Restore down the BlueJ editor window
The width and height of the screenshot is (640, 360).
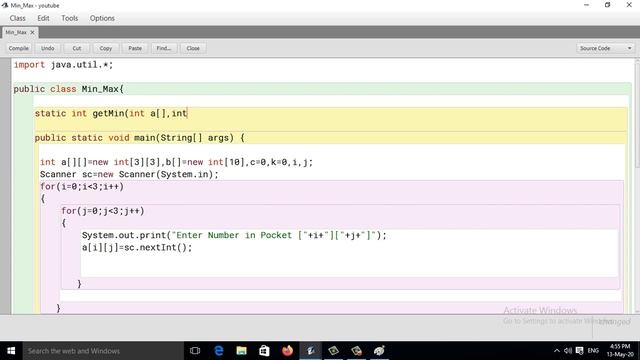click(x=607, y=5)
